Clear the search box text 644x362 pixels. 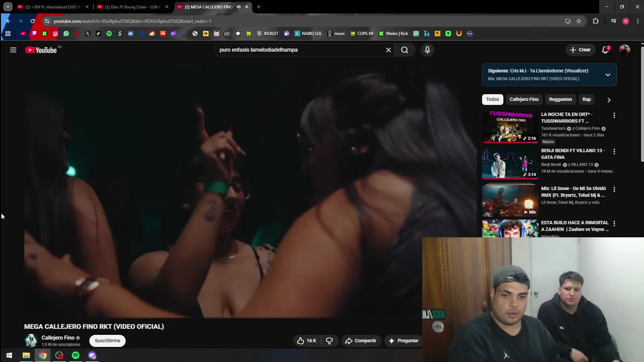(x=388, y=50)
